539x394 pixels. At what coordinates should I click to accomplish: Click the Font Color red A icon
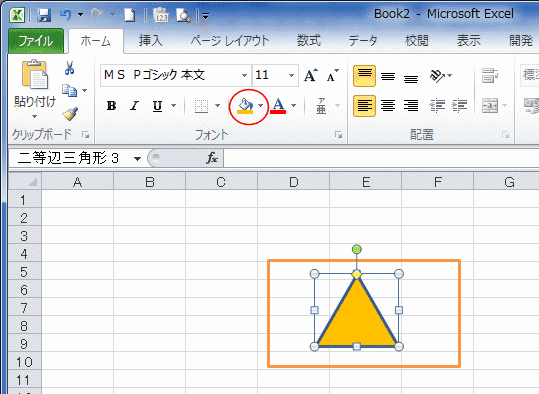tap(278, 106)
